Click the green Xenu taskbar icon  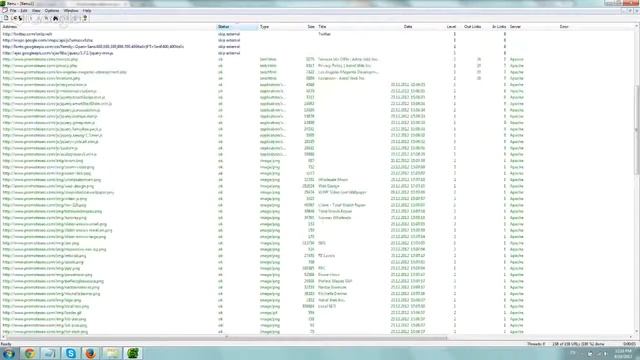pyautogui.click(x=133, y=353)
